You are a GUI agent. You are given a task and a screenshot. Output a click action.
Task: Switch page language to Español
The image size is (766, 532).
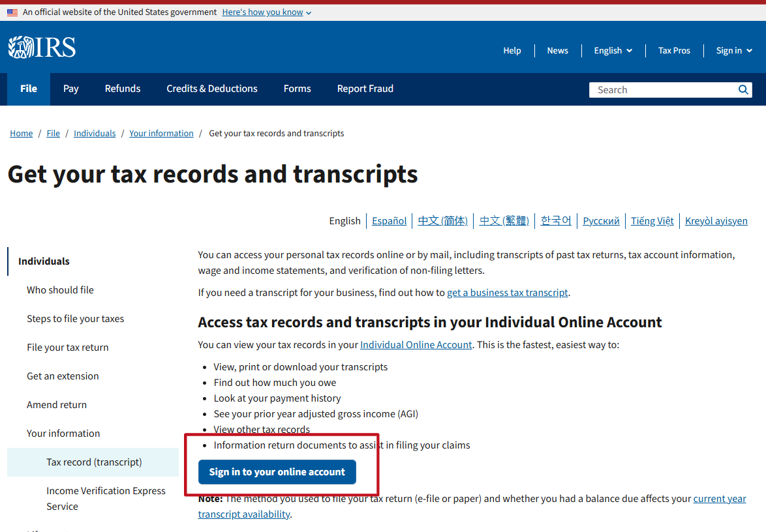point(389,220)
